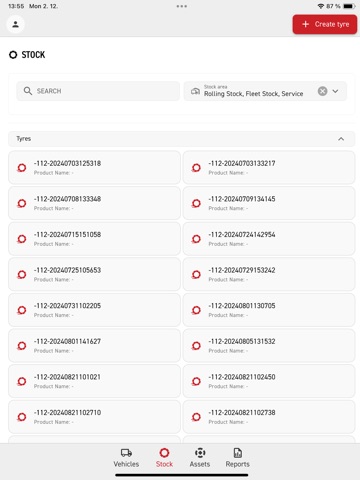Click tyre icon beside -112-20240703133217
The width and height of the screenshot is (360, 480).
tap(196, 168)
